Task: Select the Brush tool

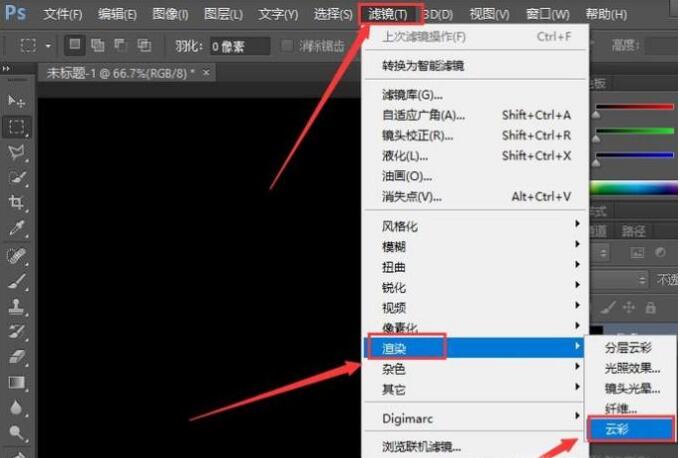Action: (17, 281)
